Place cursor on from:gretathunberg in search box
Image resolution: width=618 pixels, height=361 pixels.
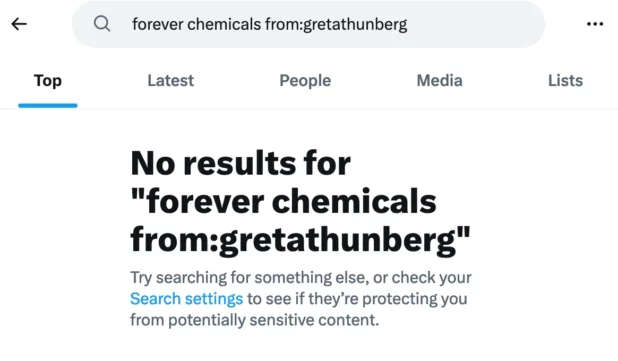click(x=336, y=24)
